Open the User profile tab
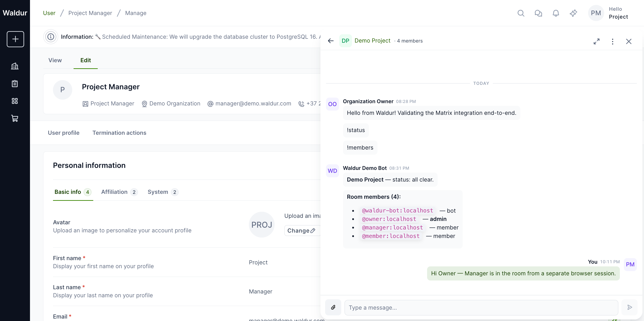Screen dimensions: 644x321 point(64,133)
